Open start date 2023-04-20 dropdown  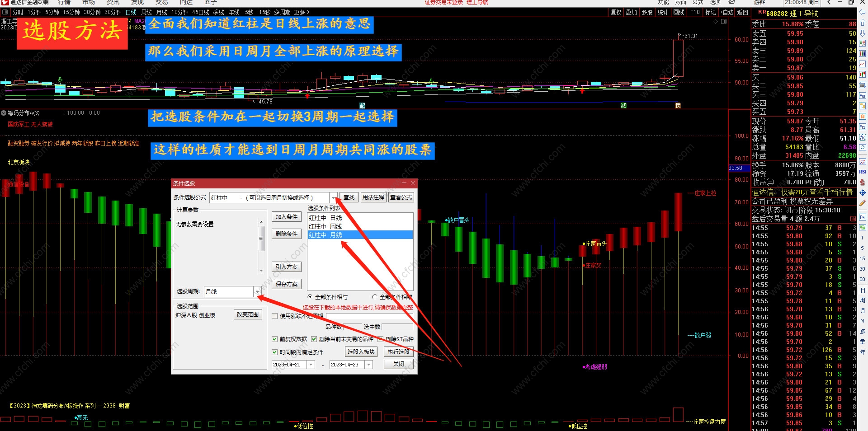click(x=311, y=365)
